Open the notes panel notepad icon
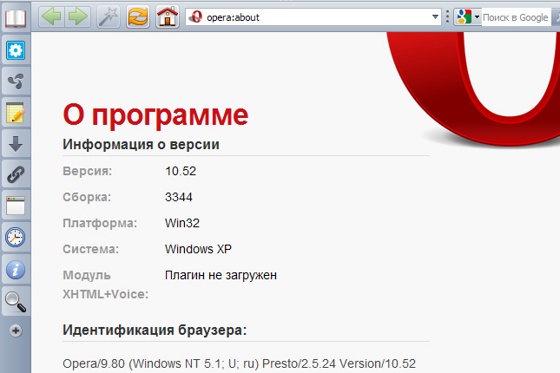 tap(15, 113)
